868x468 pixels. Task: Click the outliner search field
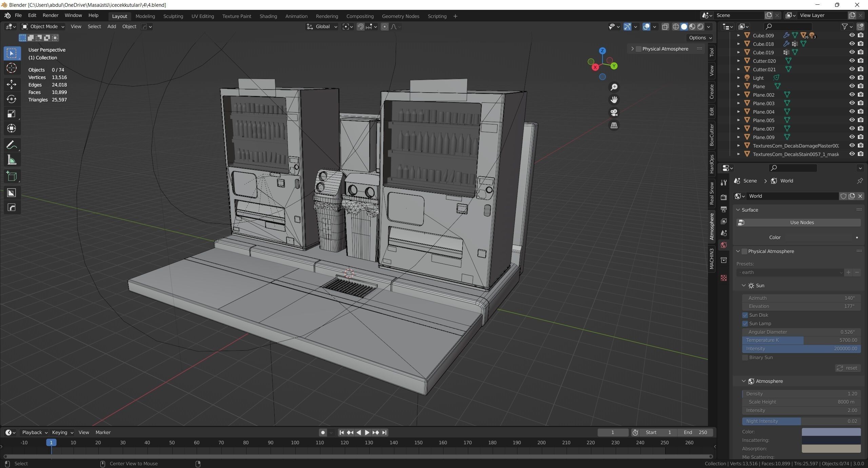788,26
